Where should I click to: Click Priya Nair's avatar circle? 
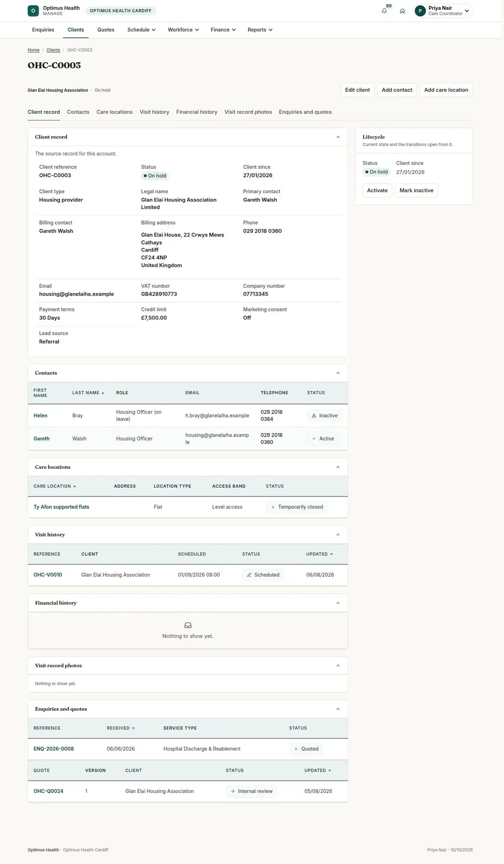[x=420, y=11]
